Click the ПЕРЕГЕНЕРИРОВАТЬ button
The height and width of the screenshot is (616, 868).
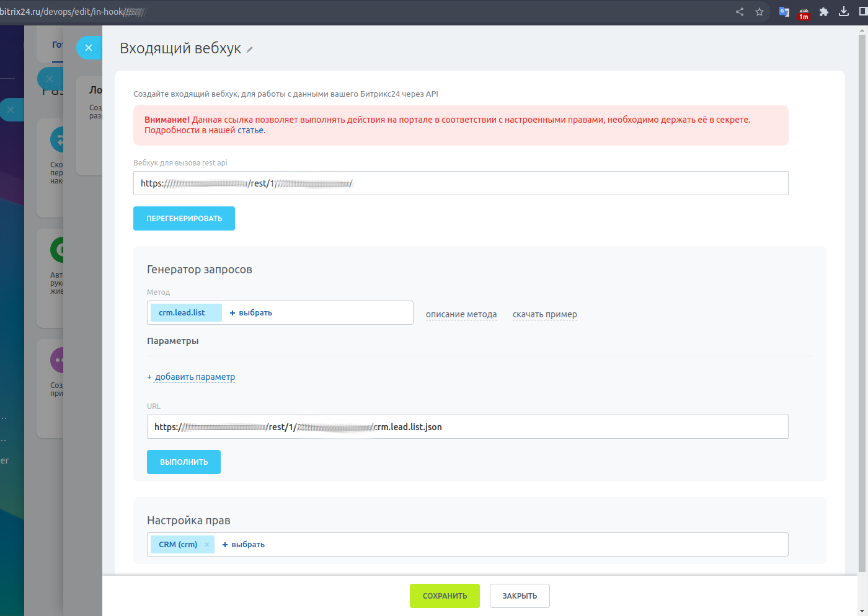(184, 218)
